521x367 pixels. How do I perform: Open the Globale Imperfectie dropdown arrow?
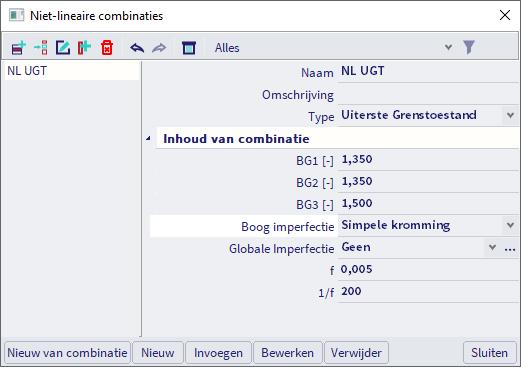[x=492, y=247]
